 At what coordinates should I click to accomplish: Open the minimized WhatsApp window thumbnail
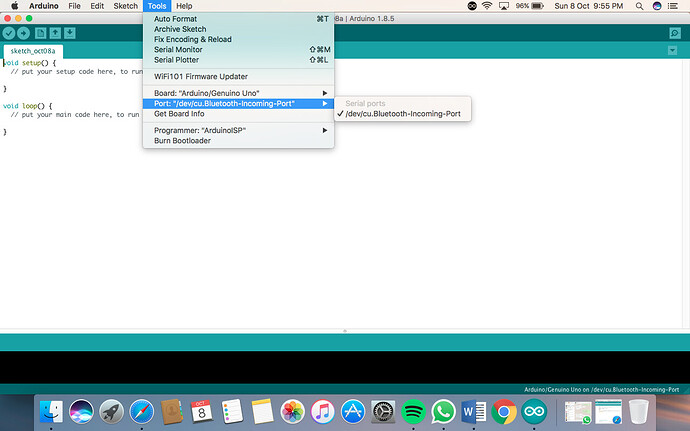click(578, 412)
